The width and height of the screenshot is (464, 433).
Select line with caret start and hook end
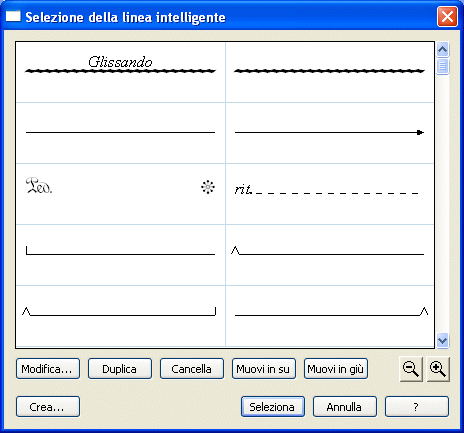coord(120,316)
